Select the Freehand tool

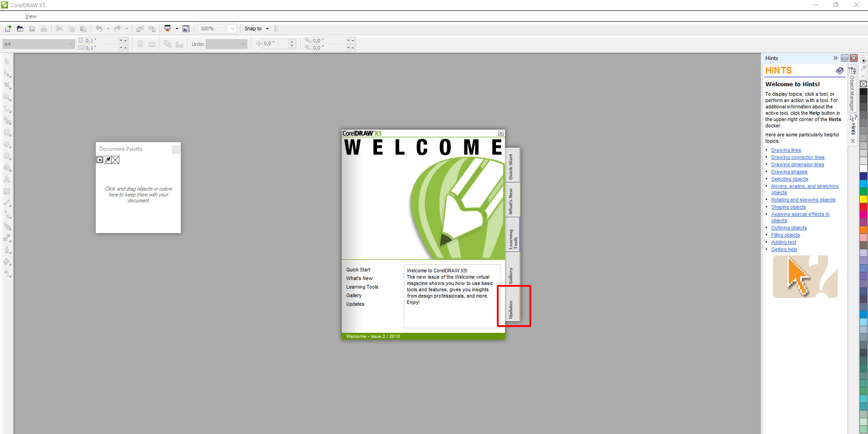(x=7, y=109)
